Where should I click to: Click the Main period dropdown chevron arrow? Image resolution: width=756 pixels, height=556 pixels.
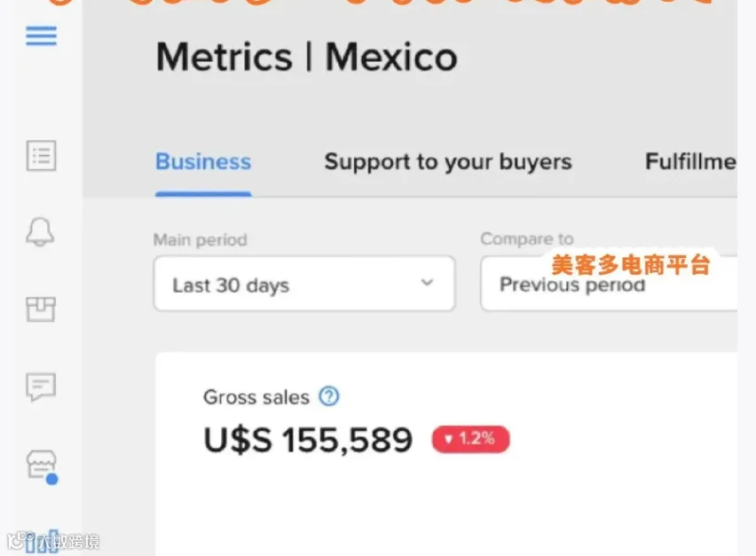pyautogui.click(x=427, y=282)
